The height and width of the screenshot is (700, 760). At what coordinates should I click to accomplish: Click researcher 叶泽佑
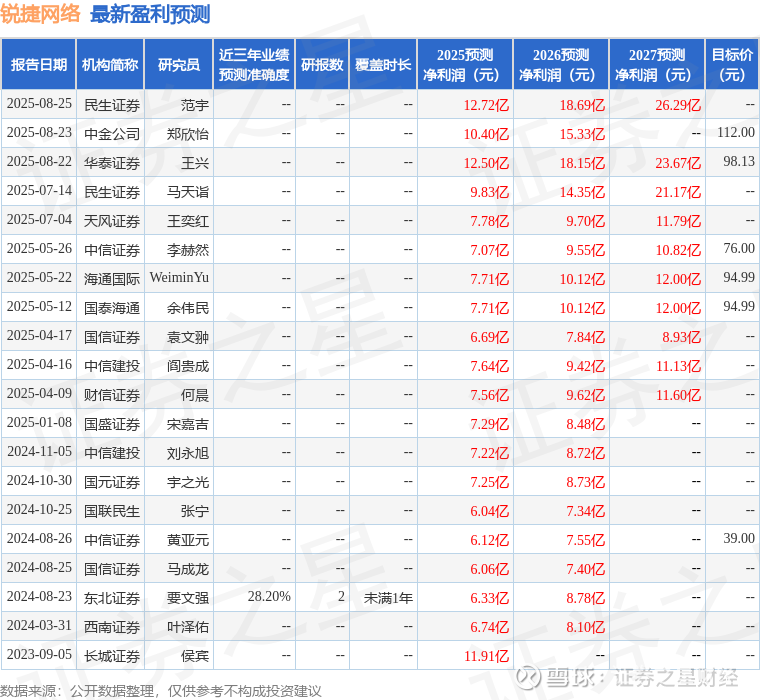click(188, 627)
